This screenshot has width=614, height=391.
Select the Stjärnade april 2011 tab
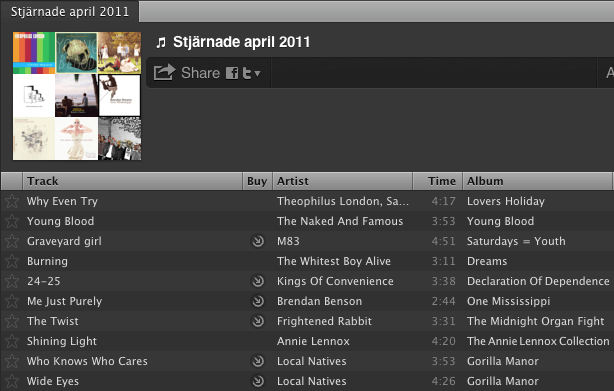70,11
